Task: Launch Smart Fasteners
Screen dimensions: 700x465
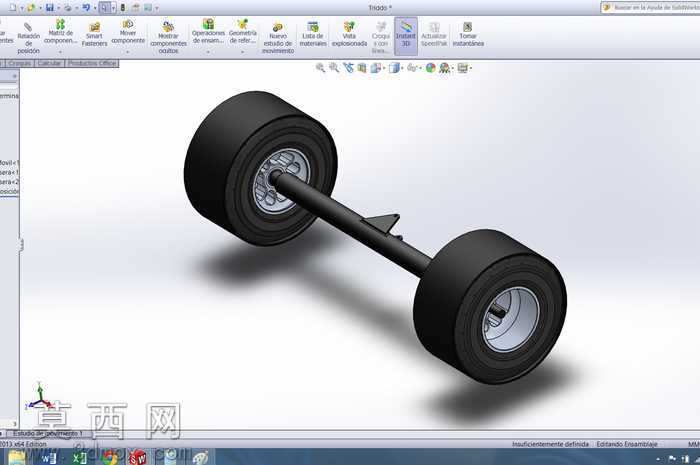Action: click(94, 34)
